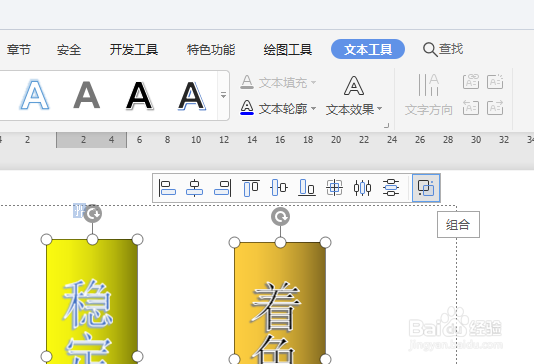Click the break text box link icon
The height and width of the screenshot is (364, 534).
[x=495, y=82]
